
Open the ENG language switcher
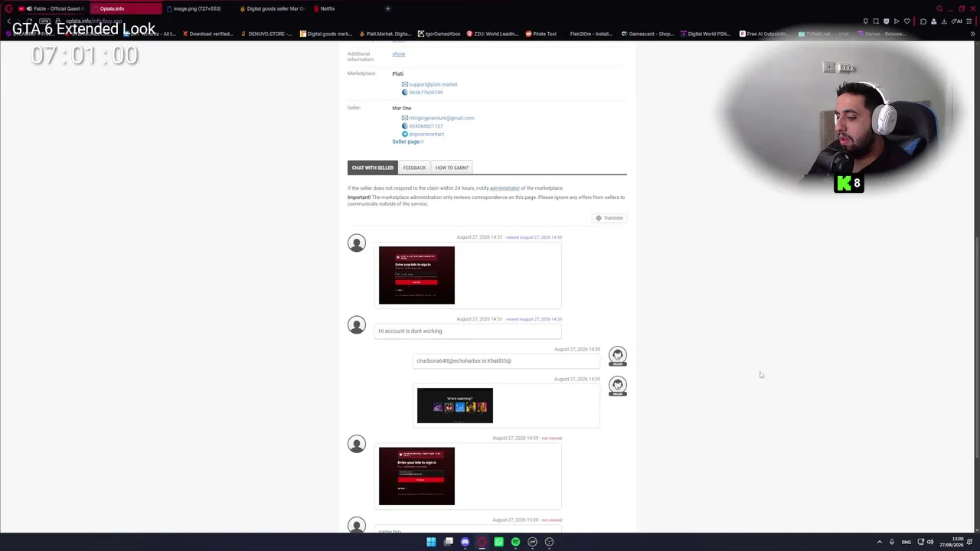tap(906, 542)
